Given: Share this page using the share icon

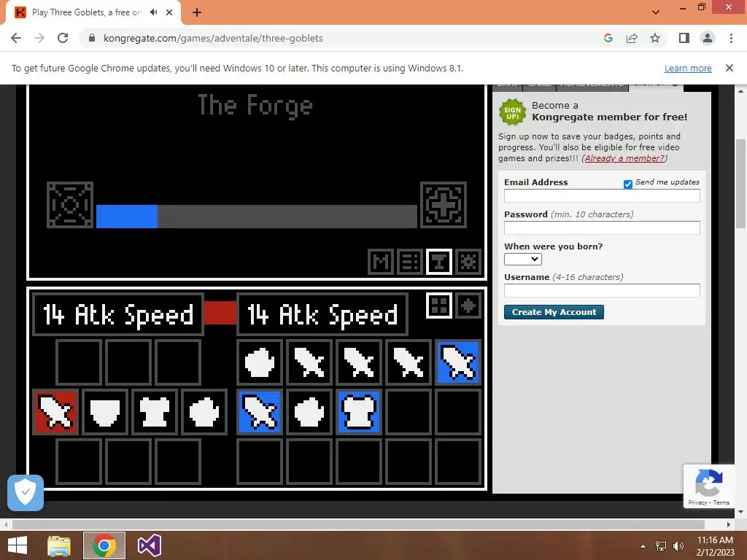Looking at the screenshot, I should (x=632, y=38).
